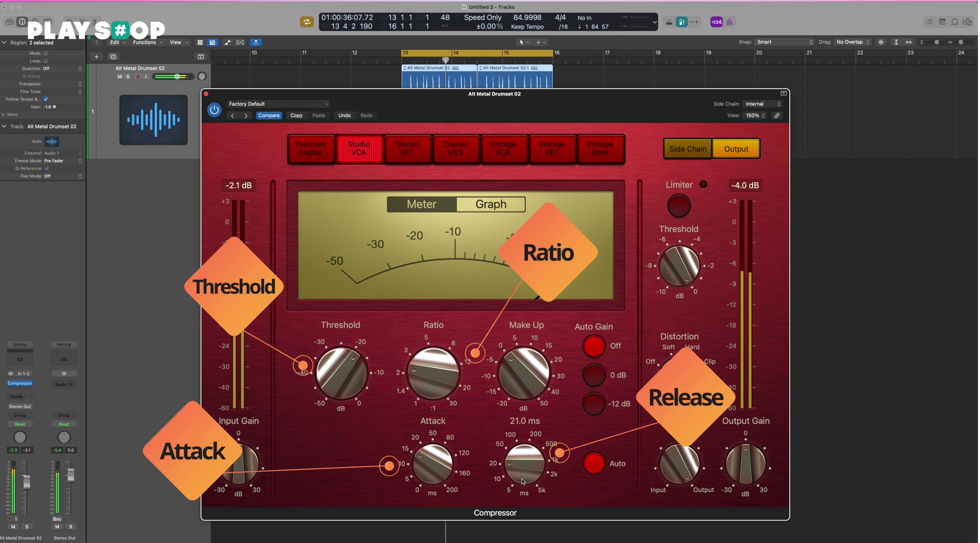
Task: Toggle the Count-in 1234 button
Action: coord(717,22)
